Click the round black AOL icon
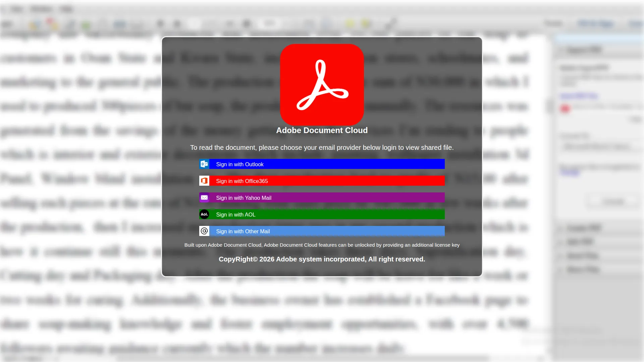 point(204,215)
